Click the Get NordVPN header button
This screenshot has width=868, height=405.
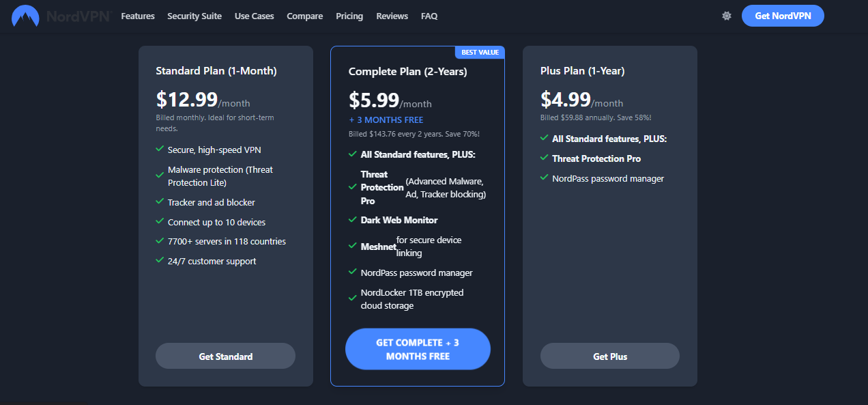783,16
